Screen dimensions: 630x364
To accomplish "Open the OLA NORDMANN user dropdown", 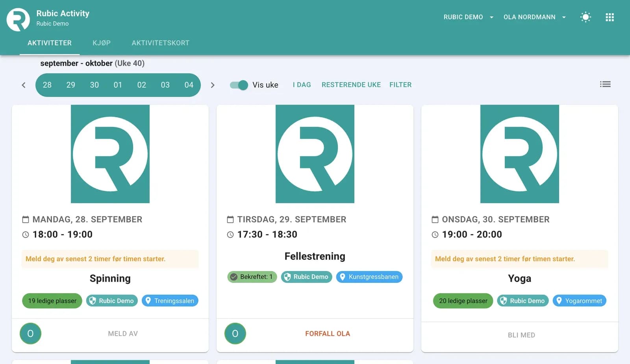I will (x=535, y=17).
